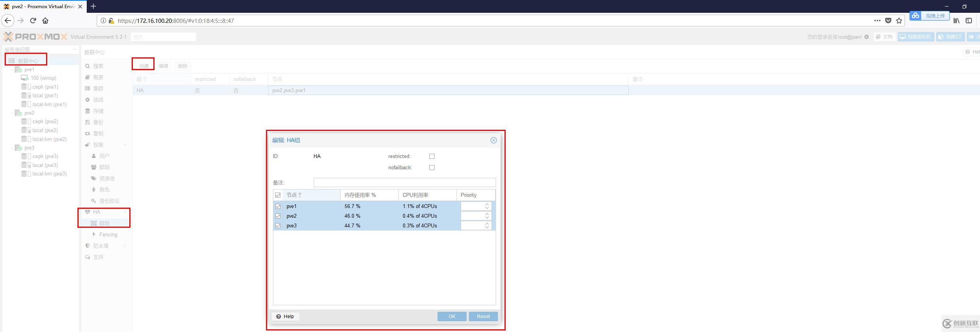Click the 创建CT create container button

[950, 37]
